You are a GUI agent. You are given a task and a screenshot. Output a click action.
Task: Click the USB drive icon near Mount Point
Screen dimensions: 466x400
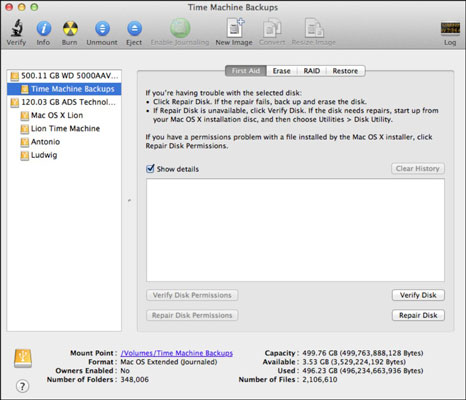23,358
